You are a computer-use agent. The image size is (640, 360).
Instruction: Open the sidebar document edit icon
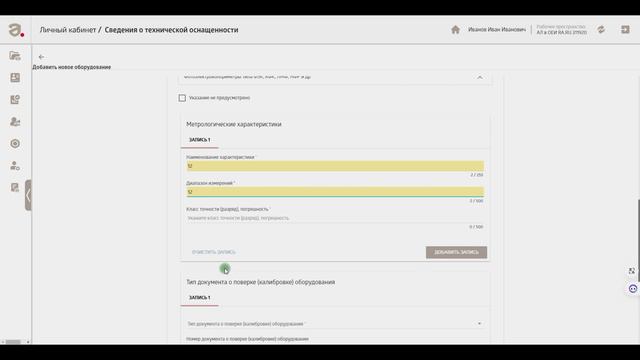15,187
